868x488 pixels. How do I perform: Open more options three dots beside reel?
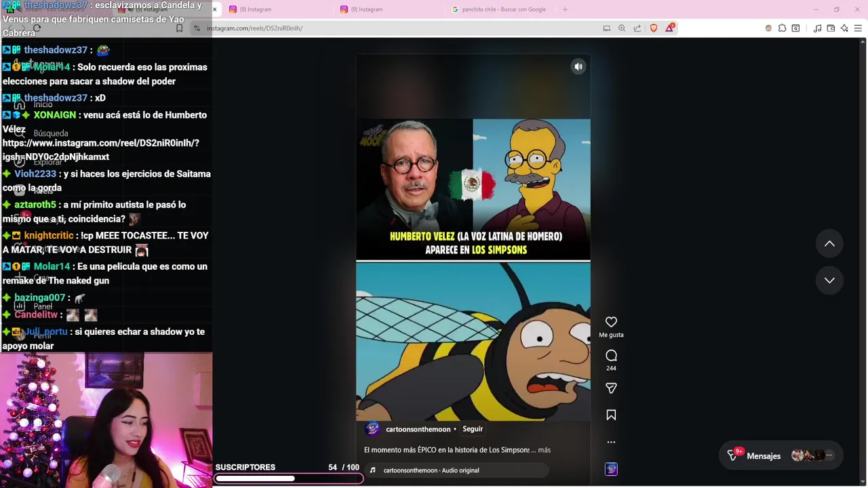pos(611,442)
